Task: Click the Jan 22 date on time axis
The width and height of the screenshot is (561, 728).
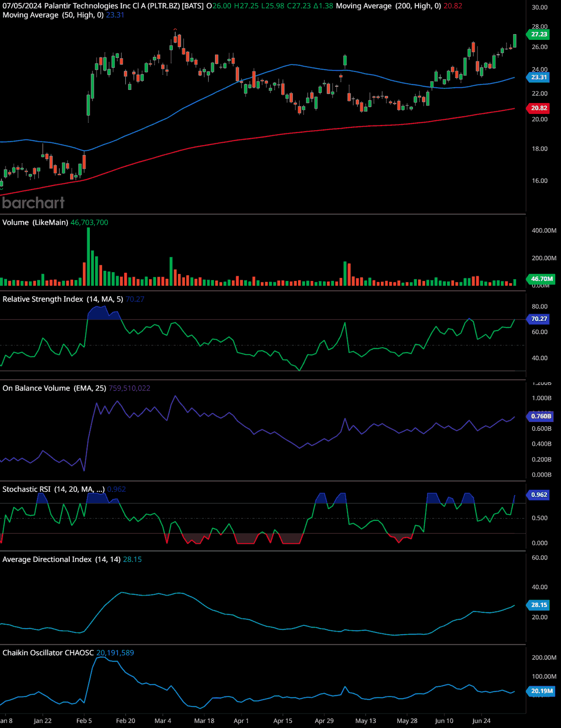Action: coord(43,721)
